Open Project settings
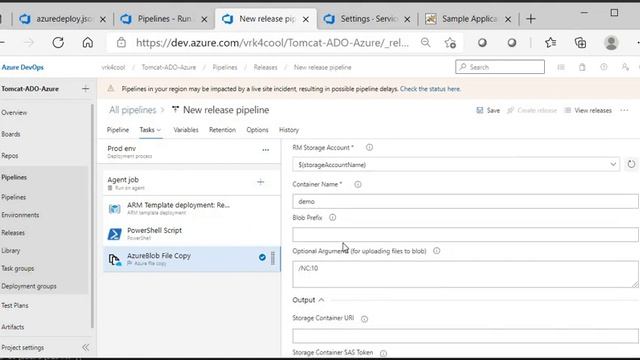The image size is (640, 360). [22, 347]
